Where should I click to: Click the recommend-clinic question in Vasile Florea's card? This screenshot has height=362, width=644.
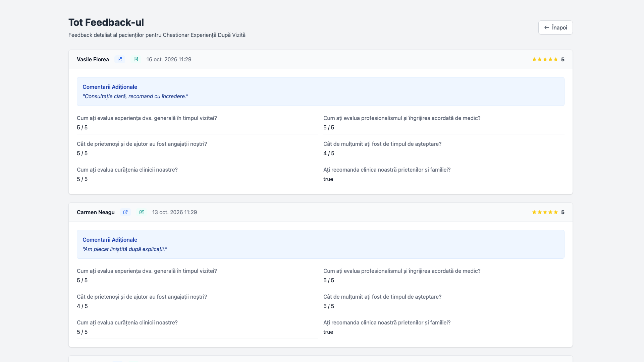pos(387,170)
